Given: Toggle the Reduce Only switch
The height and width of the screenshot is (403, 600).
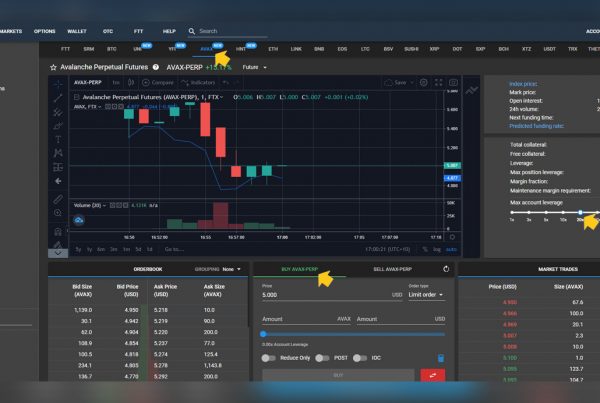Looking at the screenshot, I should (269, 358).
